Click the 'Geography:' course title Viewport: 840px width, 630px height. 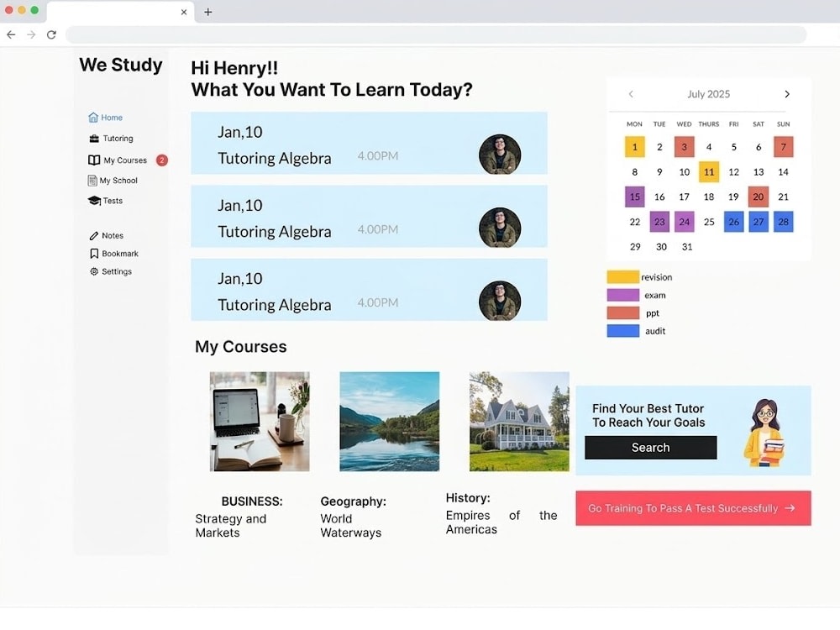click(353, 501)
